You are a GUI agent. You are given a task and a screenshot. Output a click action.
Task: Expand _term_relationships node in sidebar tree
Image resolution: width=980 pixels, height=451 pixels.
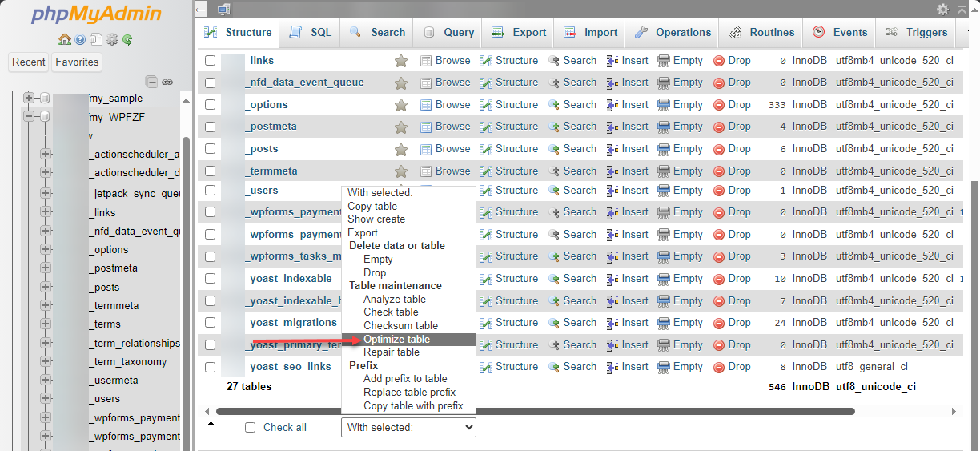45,343
